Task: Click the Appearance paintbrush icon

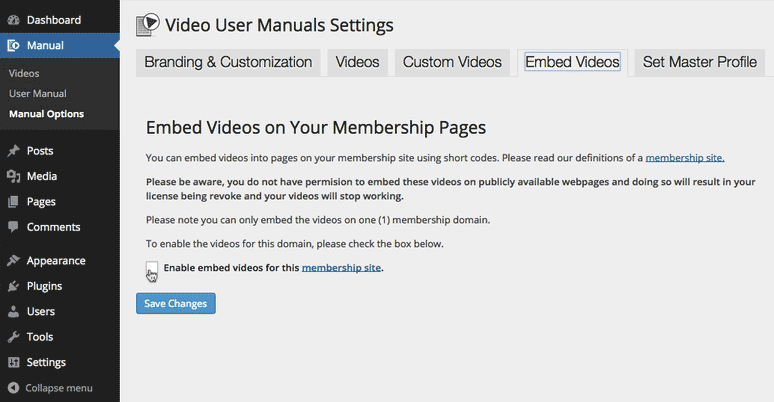Action: coord(13,260)
